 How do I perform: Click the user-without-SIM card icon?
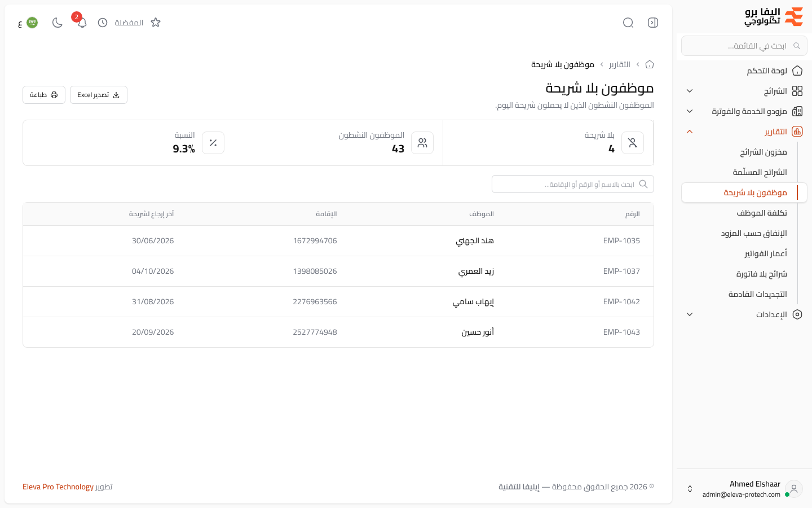pyautogui.click(x=633, y=143)
